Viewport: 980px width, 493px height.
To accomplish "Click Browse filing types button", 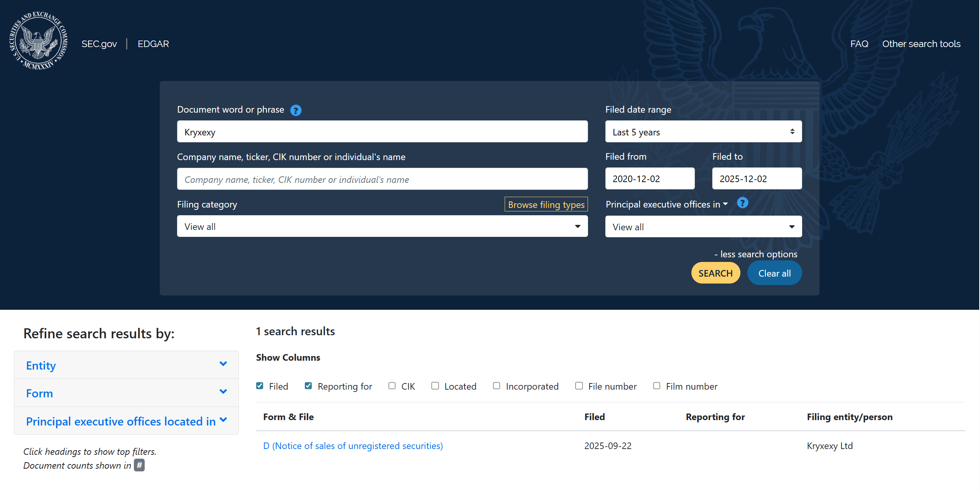I will click(546, 204).
